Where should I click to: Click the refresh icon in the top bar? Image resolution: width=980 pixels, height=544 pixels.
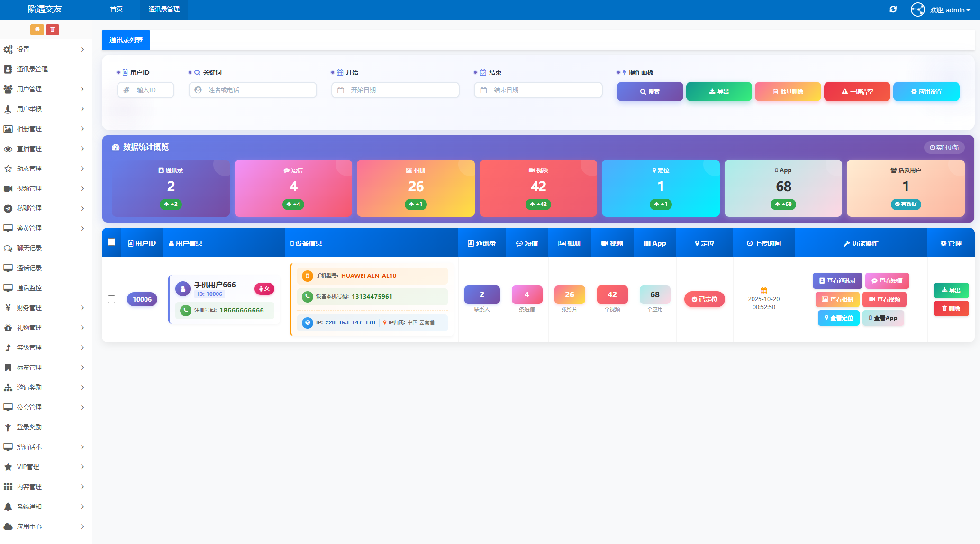pyautogui.click(x=893, y=9)
